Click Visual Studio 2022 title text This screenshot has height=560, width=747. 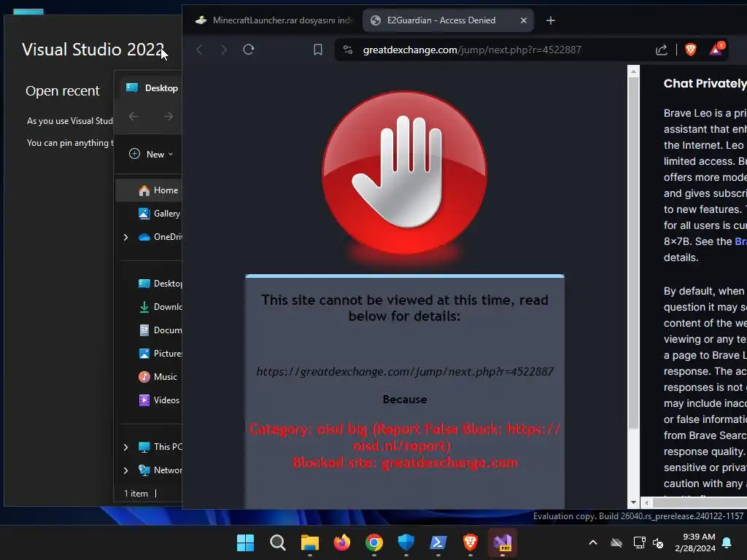[93, 50]
